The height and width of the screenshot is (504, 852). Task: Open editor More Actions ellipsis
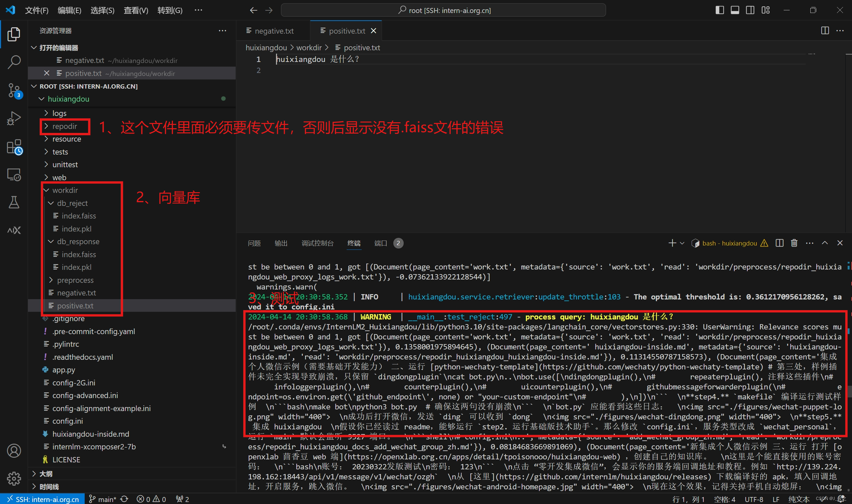point(840,31)
